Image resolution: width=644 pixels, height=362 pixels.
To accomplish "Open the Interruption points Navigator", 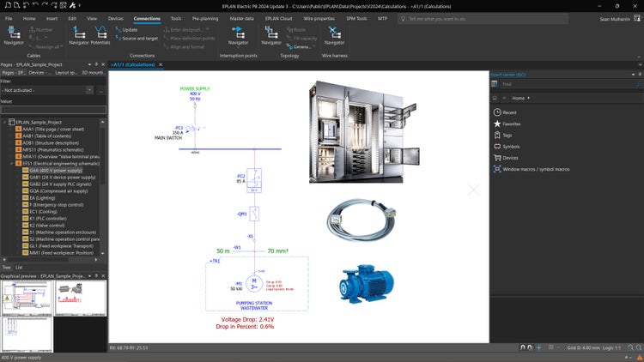I will tap(238, 34).
